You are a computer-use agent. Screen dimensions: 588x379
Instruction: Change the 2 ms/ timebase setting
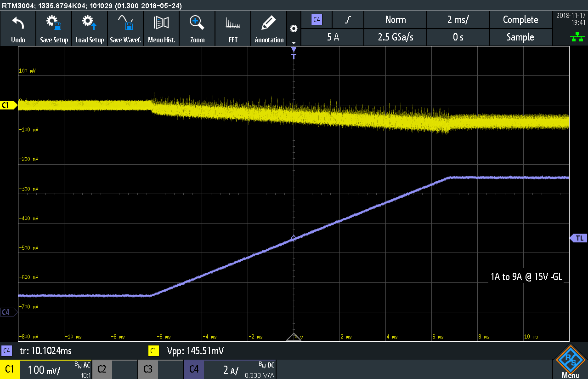458,20
